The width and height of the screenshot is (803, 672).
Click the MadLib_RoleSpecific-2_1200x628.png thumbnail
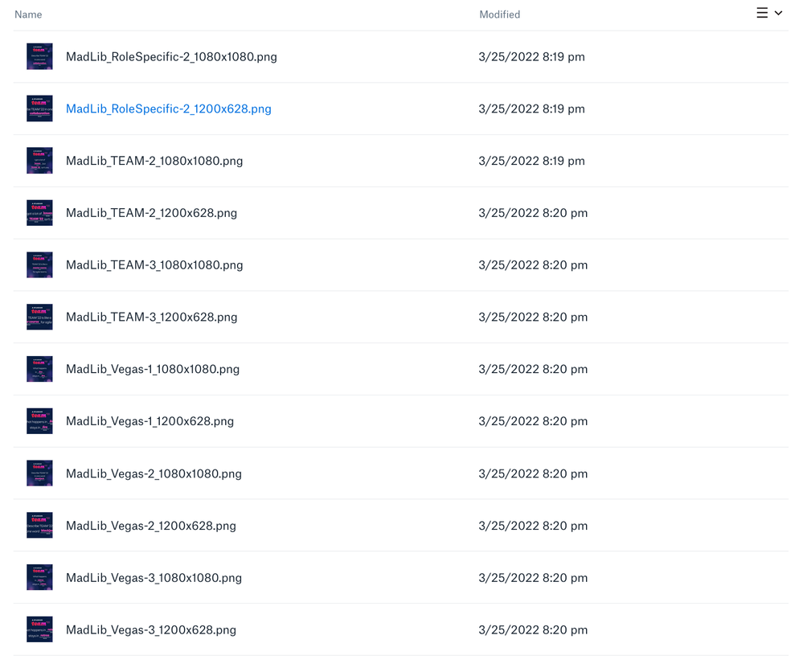click(39, 109)
